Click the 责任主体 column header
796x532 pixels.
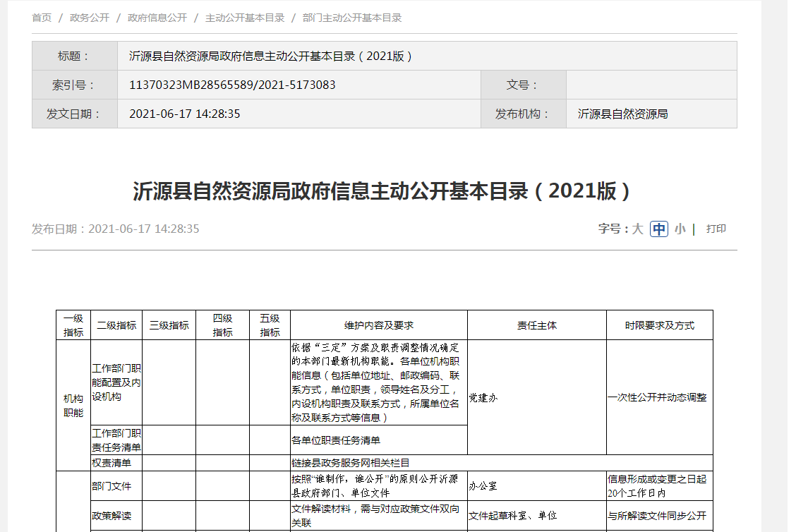click(536, 325)
